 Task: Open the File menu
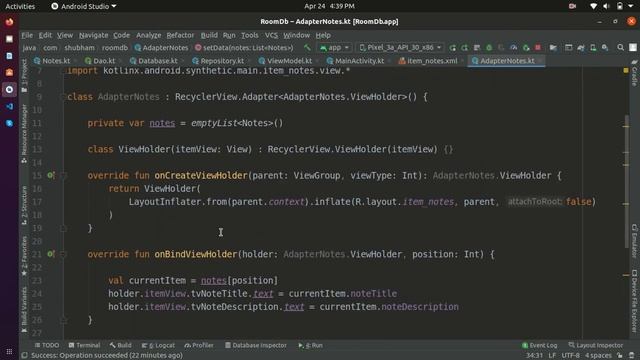27,35
